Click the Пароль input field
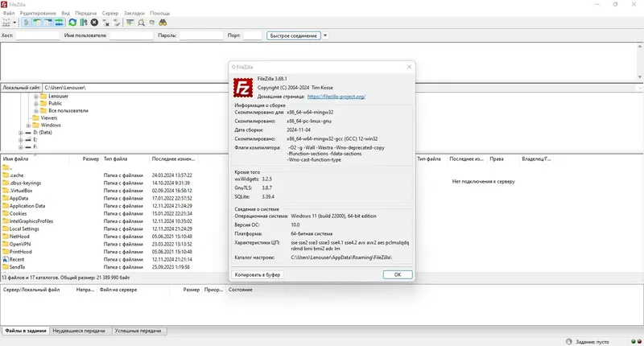 pyautogui.click(x=200, y=35)
